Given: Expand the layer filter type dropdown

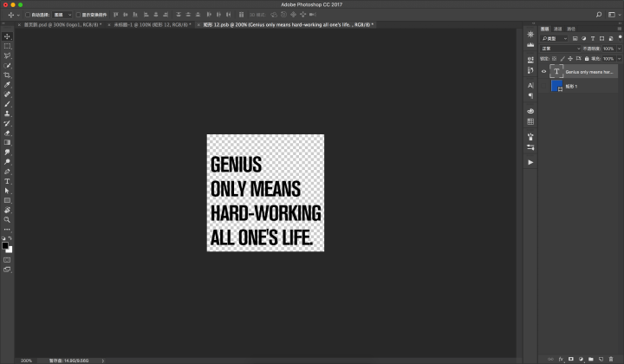Looking at the screenshot, I should pyautogui.click(x=556, y=39).
